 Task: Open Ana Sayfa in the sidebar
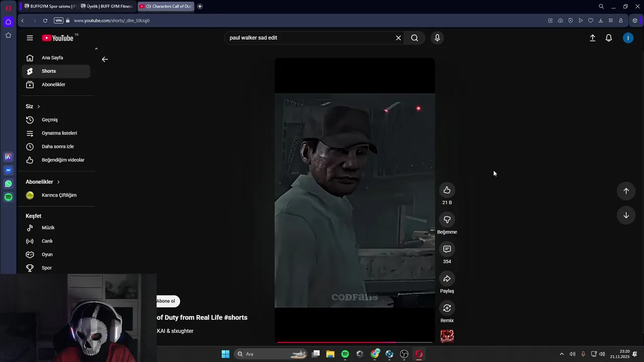(56, 58)
